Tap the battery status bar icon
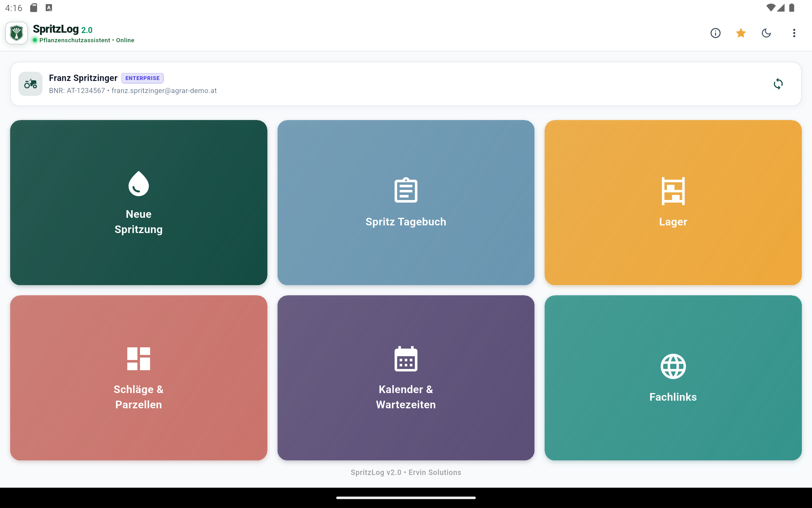Image resolution: width=812 pixels, height=508 pixels. pos(791,8)
